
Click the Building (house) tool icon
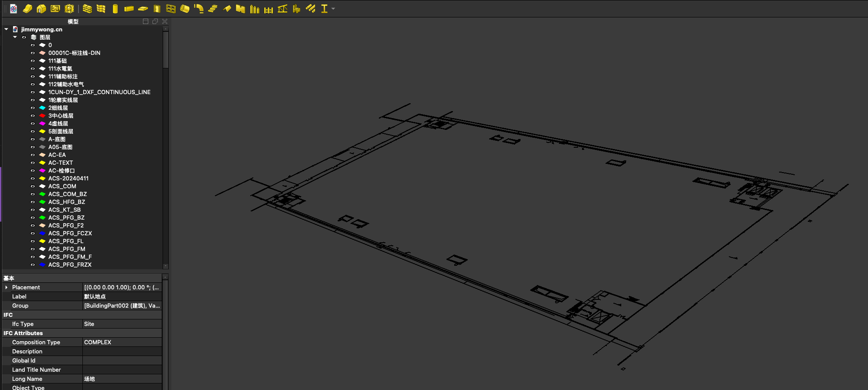[41, 9]
